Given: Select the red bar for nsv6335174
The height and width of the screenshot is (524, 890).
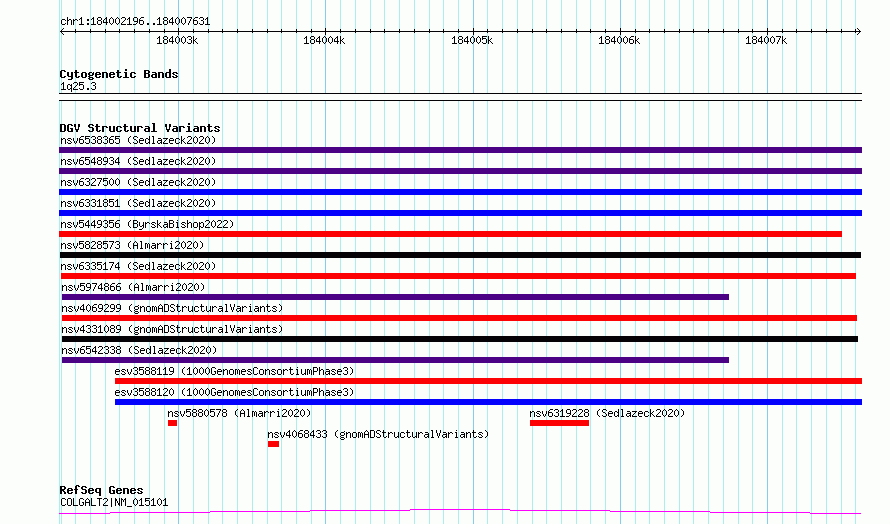Looking at the screenshot, I should pos(457,276).
